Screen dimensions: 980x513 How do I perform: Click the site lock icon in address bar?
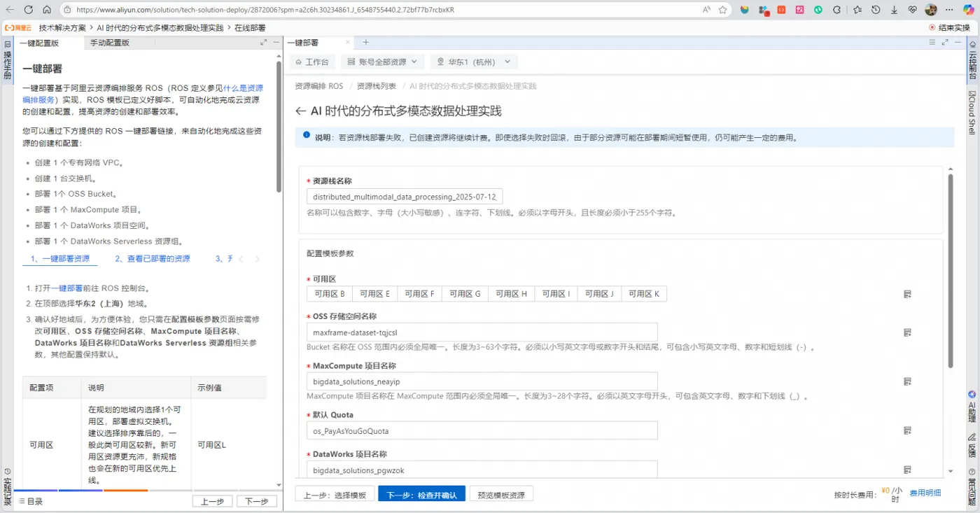coord(67,10)
